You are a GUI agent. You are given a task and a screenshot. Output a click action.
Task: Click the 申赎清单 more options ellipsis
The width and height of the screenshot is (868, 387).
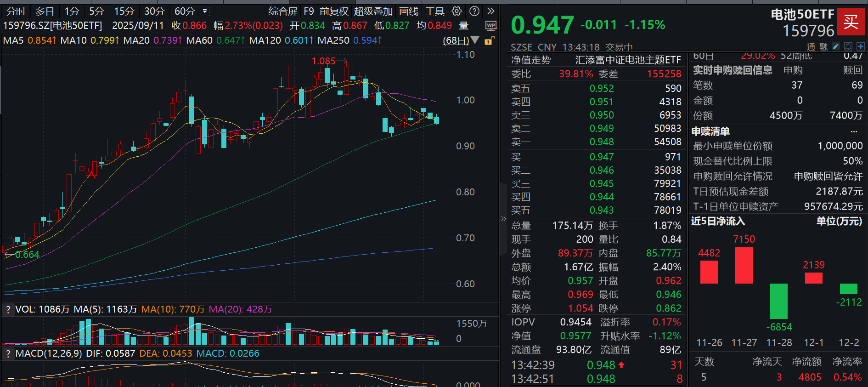pyautogui.click(x=854, y=131)
